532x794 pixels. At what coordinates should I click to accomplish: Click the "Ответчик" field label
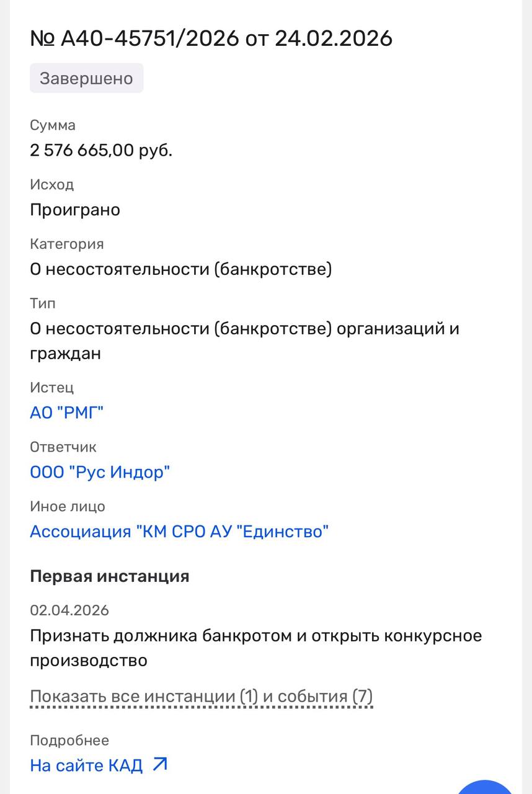click(63, 447)
